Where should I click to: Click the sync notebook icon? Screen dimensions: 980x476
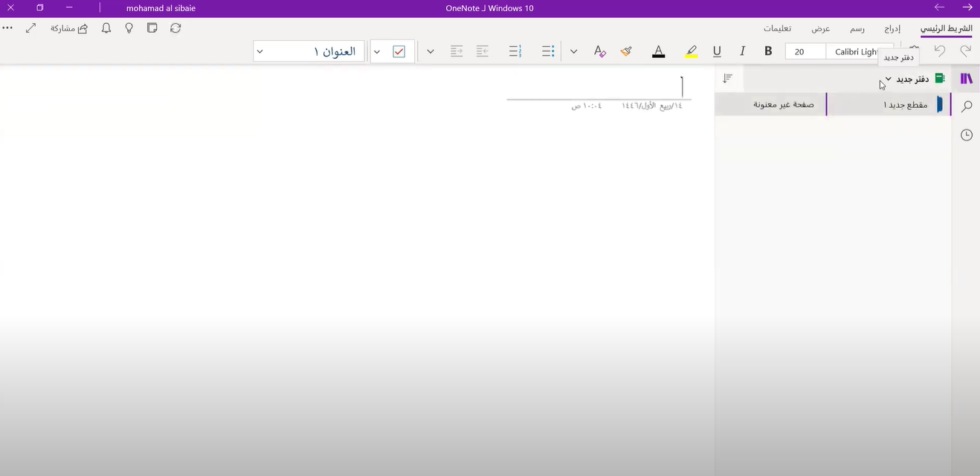tap(175, 28)
